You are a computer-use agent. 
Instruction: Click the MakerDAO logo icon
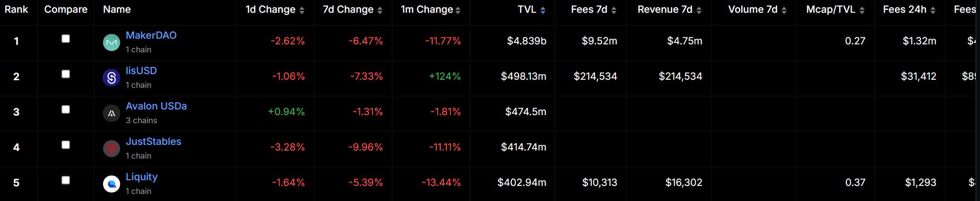(x=112, y=42)
